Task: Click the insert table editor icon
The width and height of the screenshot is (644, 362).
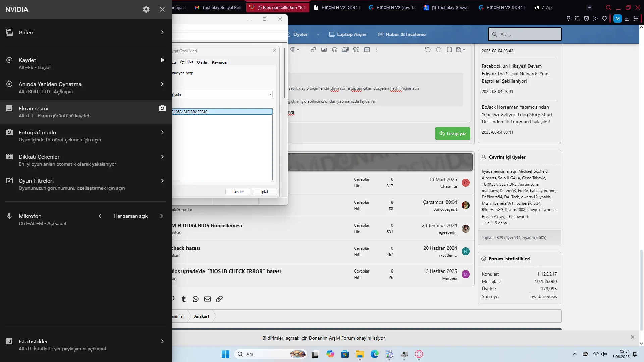Action: [367, 50]
